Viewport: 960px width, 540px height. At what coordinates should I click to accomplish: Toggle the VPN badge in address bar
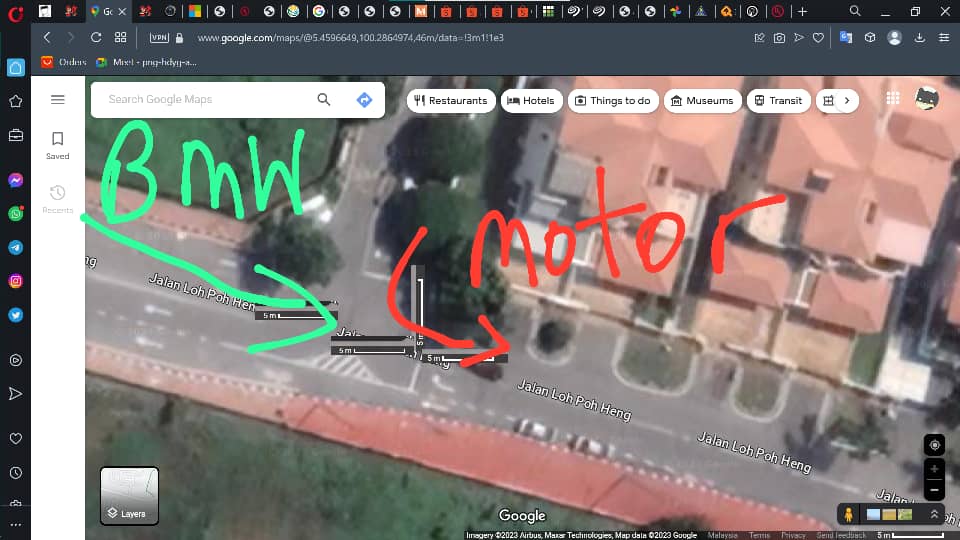(x=159, y=37)
